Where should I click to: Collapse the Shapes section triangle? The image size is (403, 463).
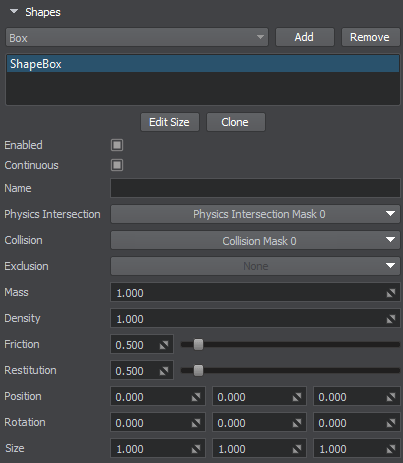point(14,12)
